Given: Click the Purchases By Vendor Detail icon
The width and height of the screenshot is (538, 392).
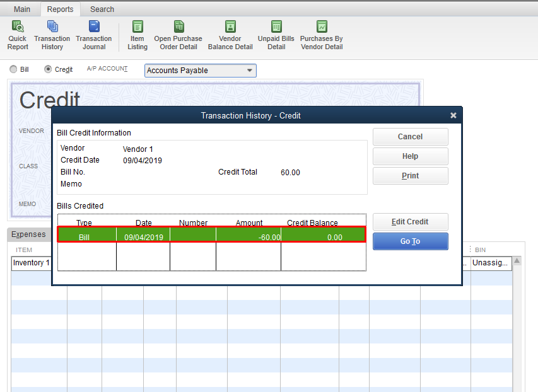Looking at the screenshot, I should tap(321, 35).
